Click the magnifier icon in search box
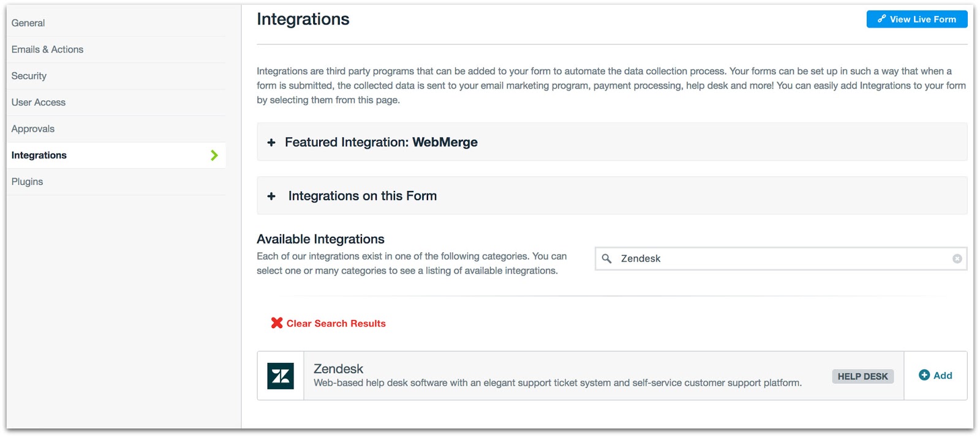Screen dimensions: 980x437 click(x=606, y=259)
